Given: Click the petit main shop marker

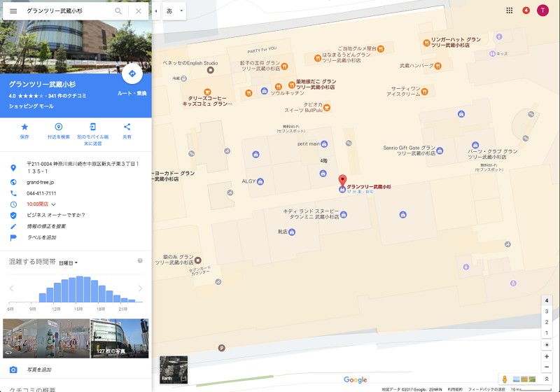Looking at the screenshot, I should point(324,144).
